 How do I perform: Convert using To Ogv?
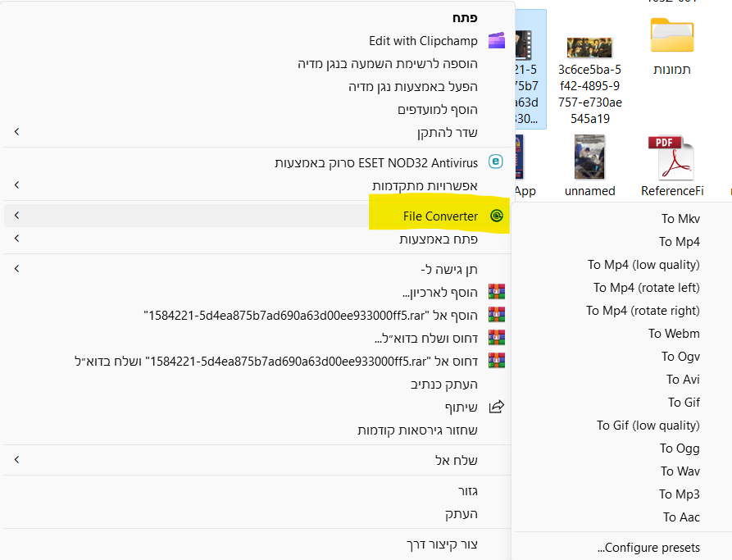[680, 357]
